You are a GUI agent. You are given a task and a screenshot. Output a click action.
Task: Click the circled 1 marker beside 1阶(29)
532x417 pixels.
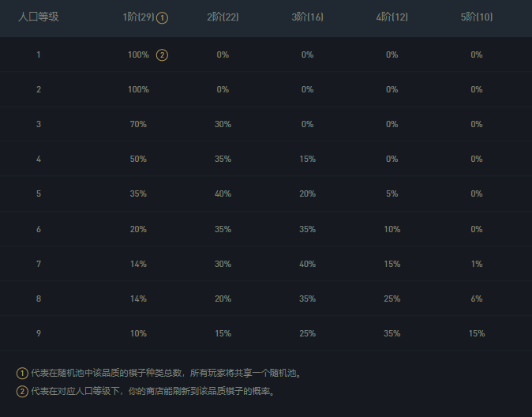coord(163,17)
